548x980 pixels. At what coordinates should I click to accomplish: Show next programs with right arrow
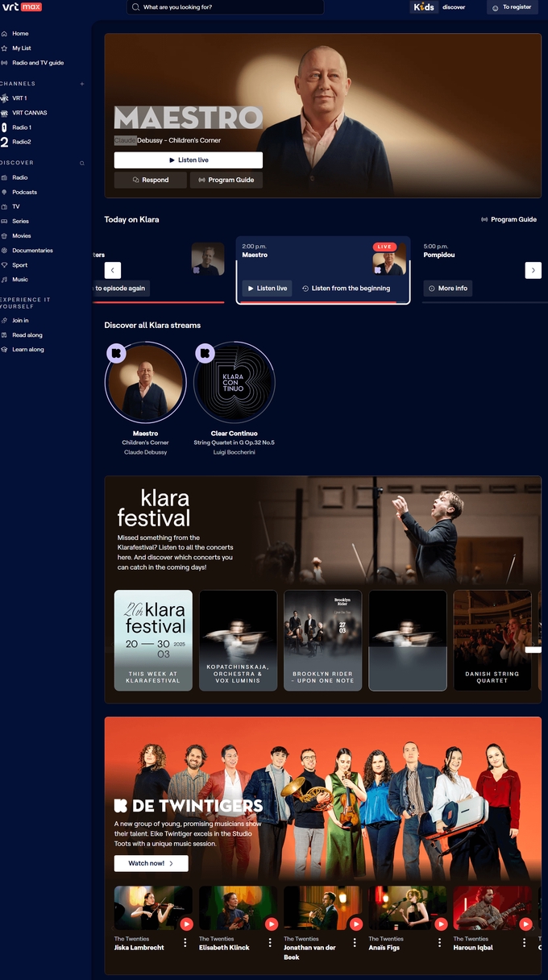click(533, 271)
